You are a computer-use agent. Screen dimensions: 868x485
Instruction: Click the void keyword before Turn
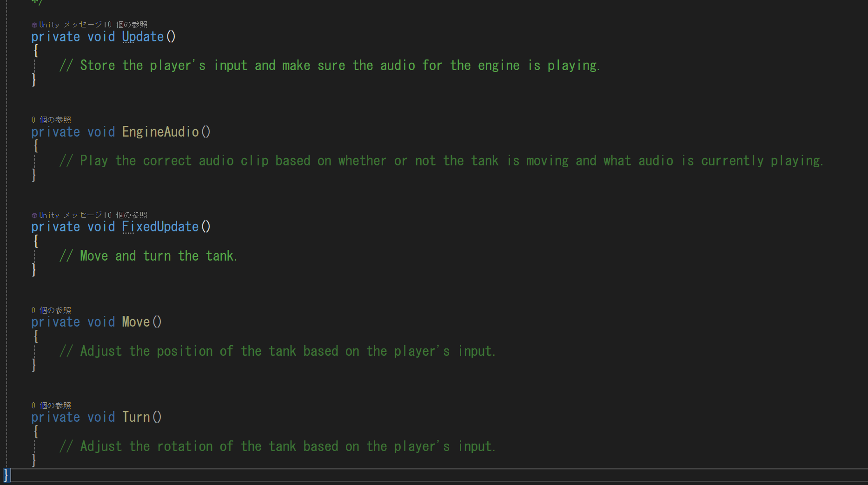click(x=101, y=417)
